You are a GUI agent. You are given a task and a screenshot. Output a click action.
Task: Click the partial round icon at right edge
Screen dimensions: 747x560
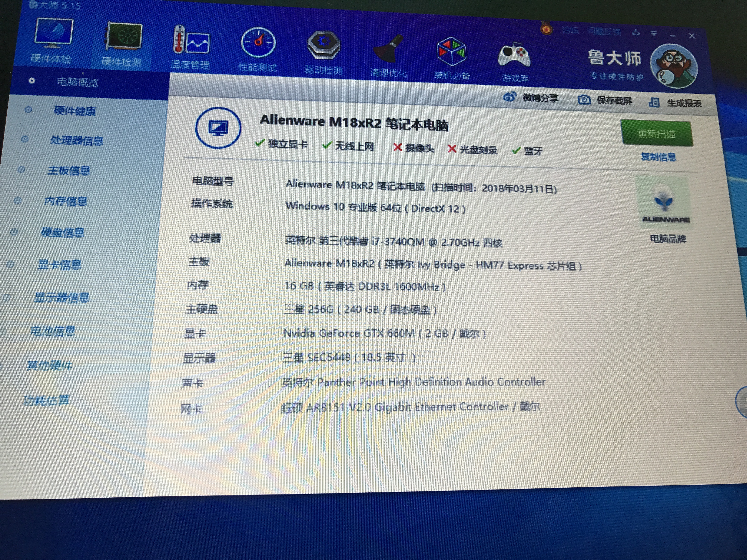click(742, 402)
